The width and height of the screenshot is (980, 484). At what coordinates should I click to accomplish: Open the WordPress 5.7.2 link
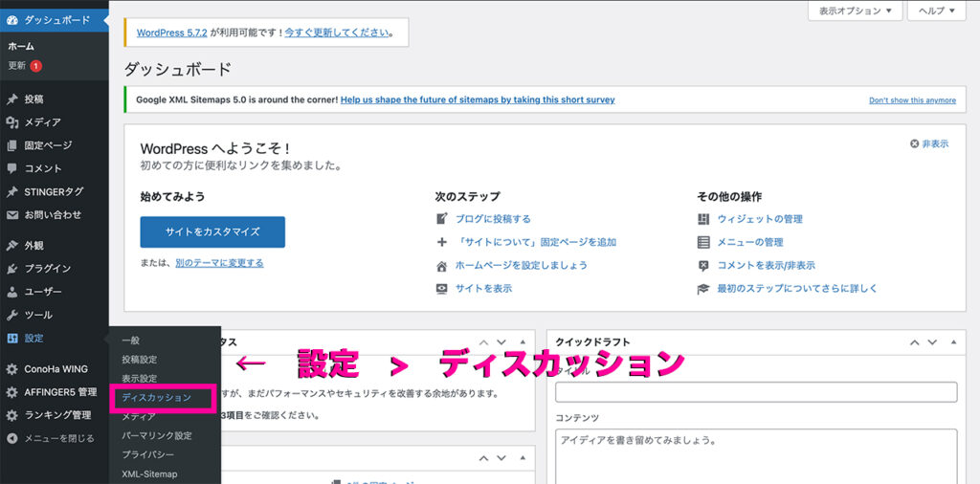pos(172,33)
